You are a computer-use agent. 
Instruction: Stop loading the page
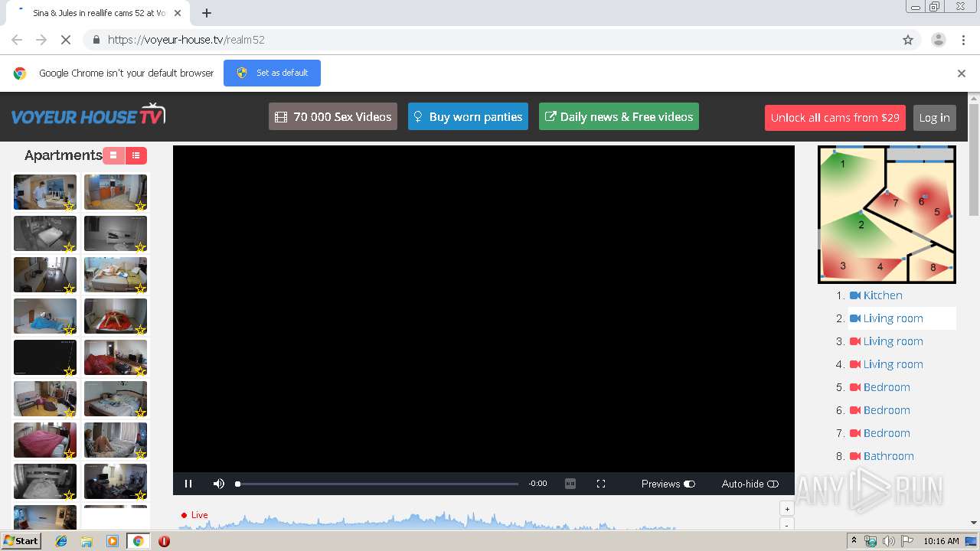(x=66, y=40)
